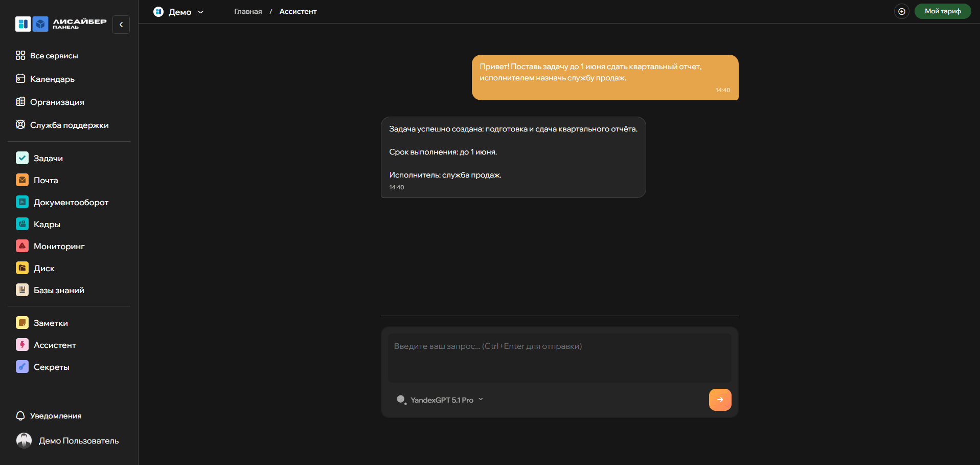This screenshot has width=980, height=465.
Task: Open the Календарь calendar icon
Action: click(20, 78)
